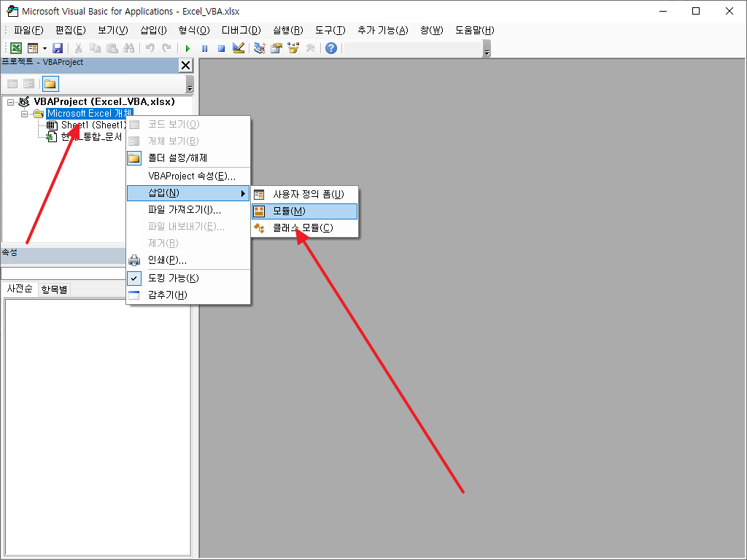Click the View Code icon in project panel
Screen dimensions: 747x560
point(12,85)
